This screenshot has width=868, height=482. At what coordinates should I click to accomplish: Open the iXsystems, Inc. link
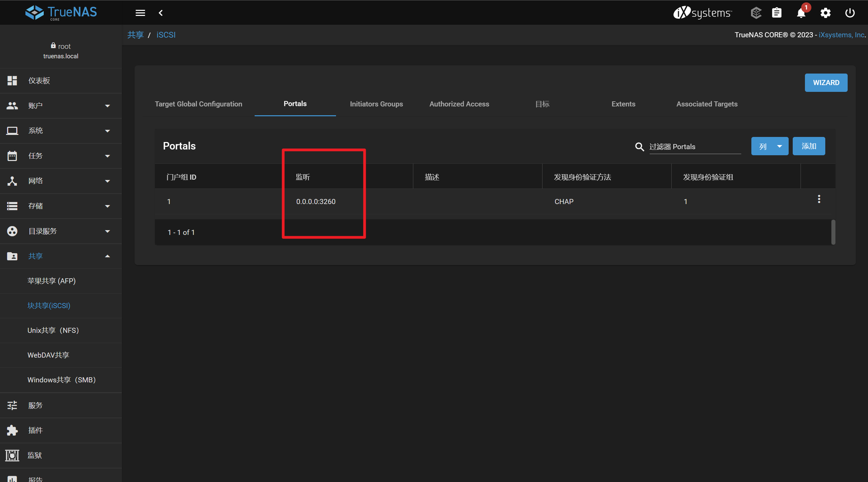pyautogui.click(x=841, y=35)
